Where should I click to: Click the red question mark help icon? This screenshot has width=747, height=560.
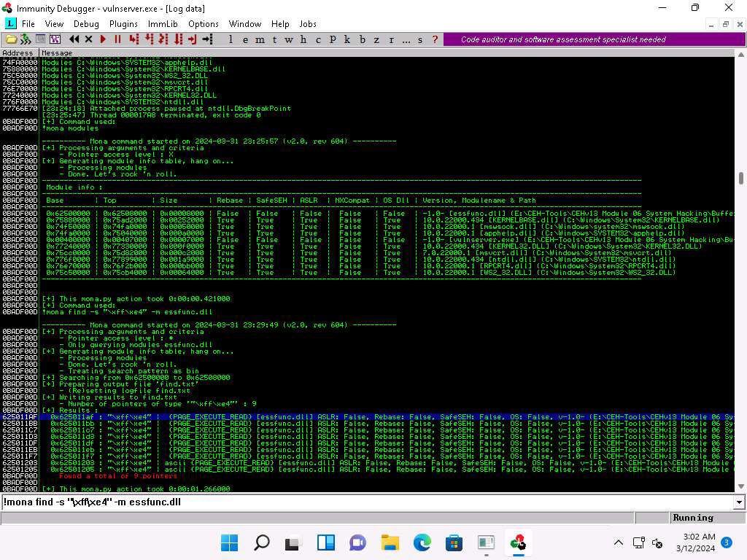point(436,39)
